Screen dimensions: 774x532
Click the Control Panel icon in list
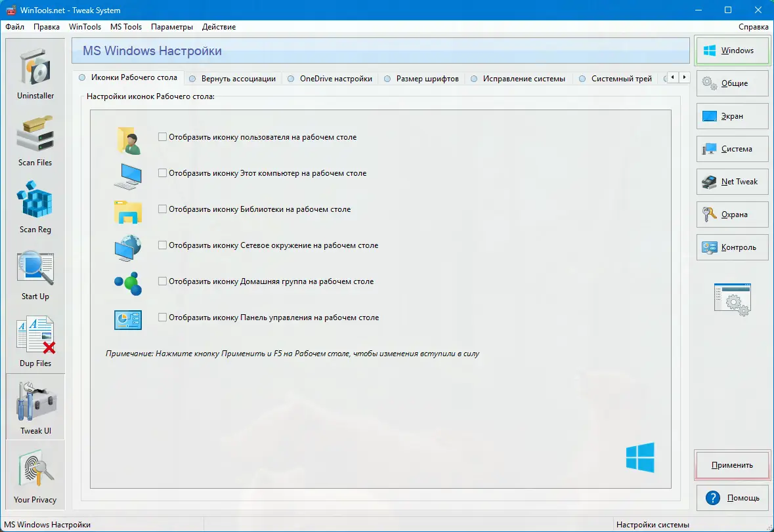(128, 320)
